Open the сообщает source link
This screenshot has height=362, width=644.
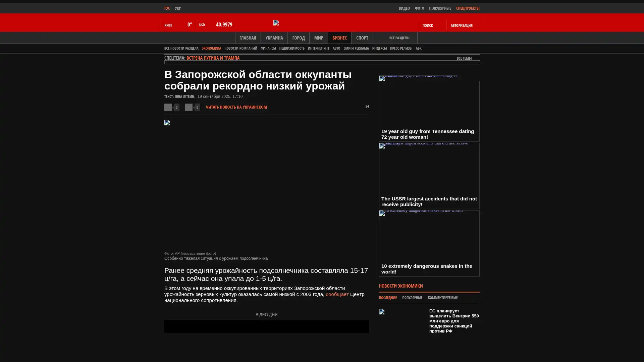point(337,294)
